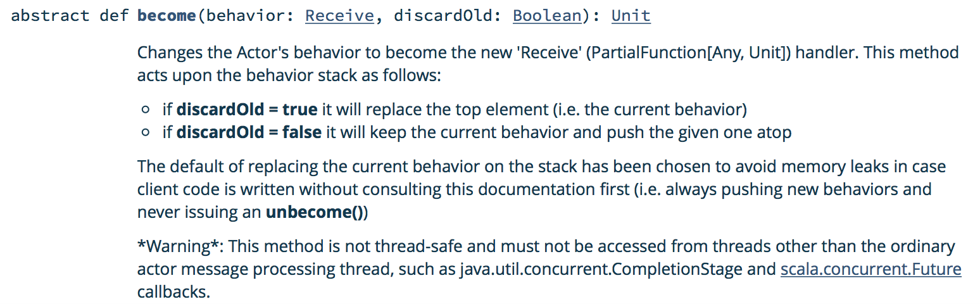Open the Unit return type link
Image resolution: width=980 pixels, height=304 pixels.
click(x=631, y=16)
